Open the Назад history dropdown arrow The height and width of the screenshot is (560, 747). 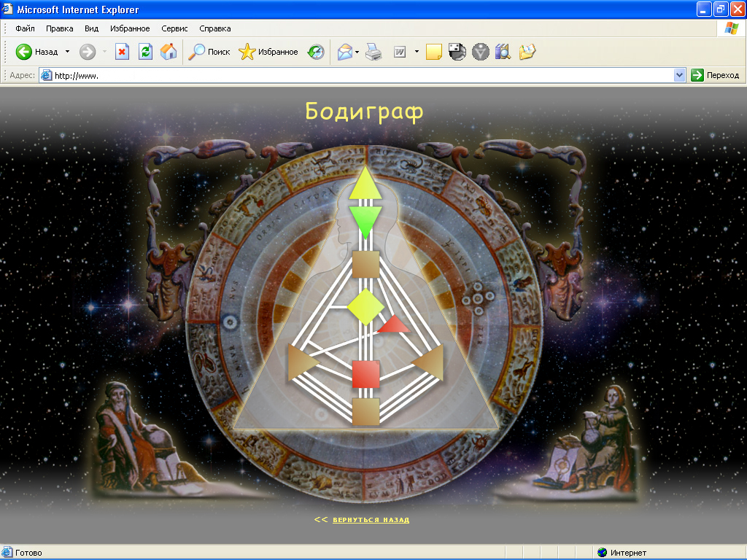pyautogui.click(x=67, y=52)
